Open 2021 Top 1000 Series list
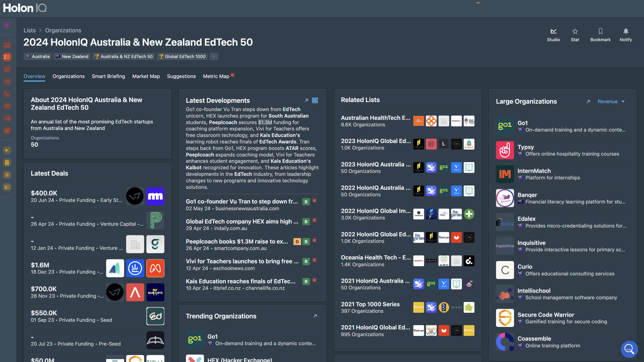644x362 pixels. (407, 307)
